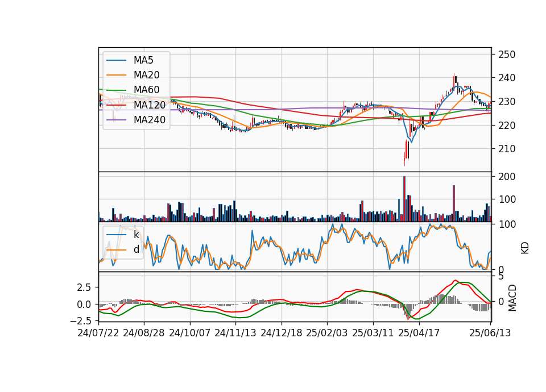Click the MA20 legend label
The image size is (546, 392).
coord(146,75)
